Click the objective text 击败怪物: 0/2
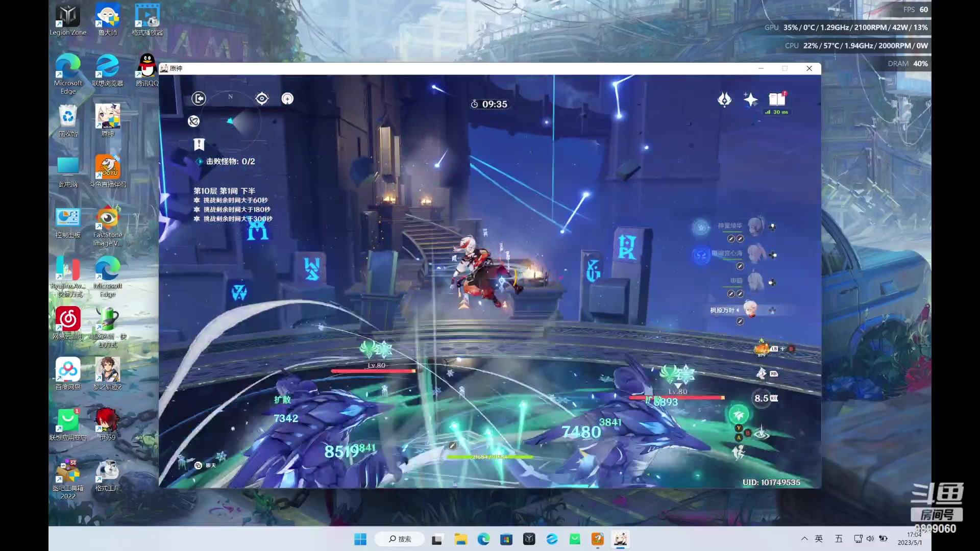 [230, 161]
